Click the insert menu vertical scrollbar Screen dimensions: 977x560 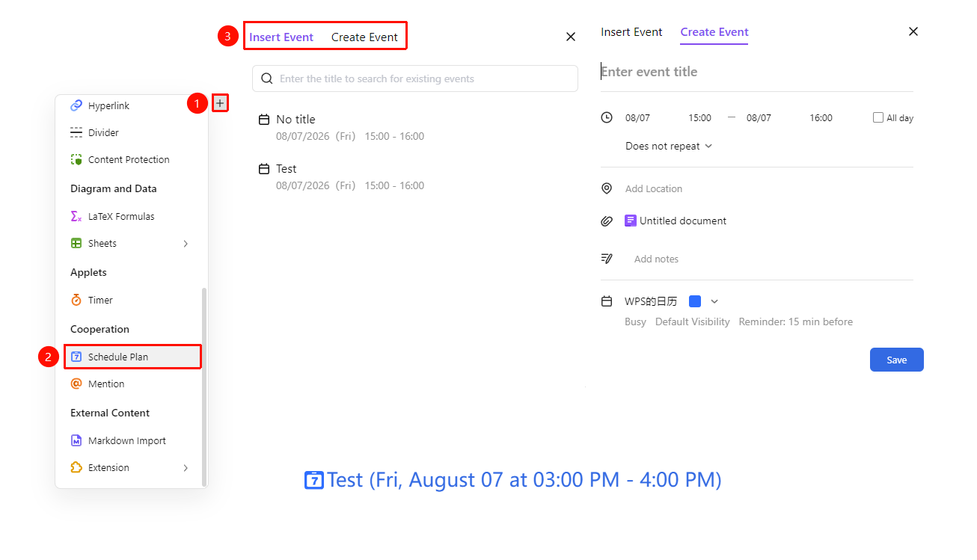click(x=204, y=387)
